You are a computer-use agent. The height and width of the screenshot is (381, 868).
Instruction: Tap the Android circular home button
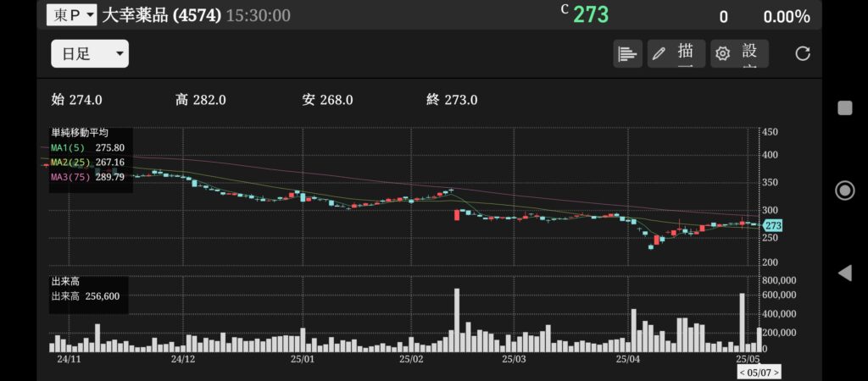pos(845,190)
